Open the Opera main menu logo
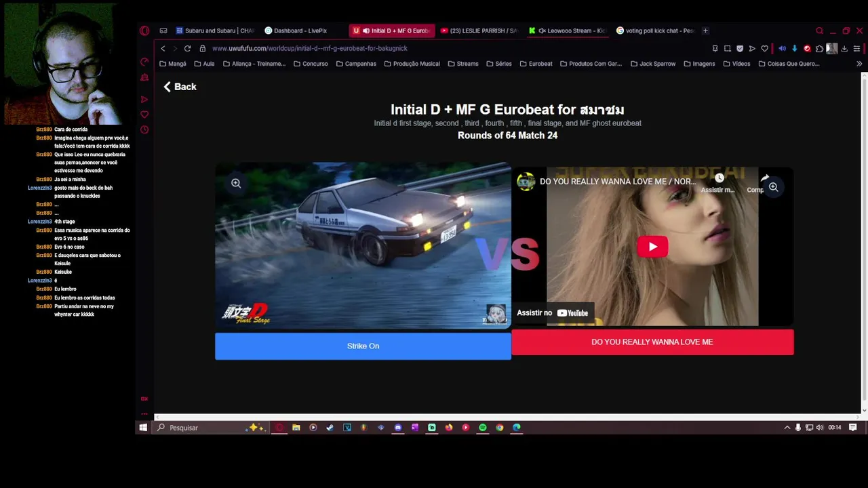This screenshot has height=488, width=868. [144, 30]
